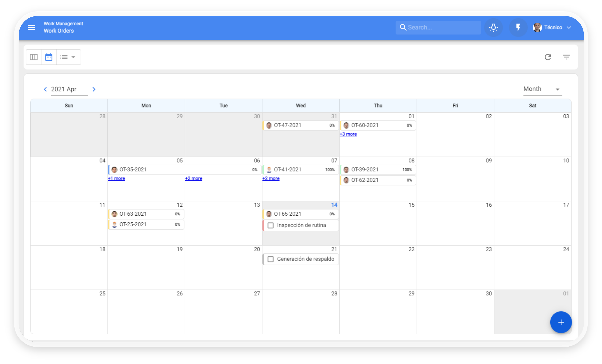Image resolution: width=602 pixels, height=364 pixels.
Task: Add new work order with plus button
Action: tap(561, 322)
